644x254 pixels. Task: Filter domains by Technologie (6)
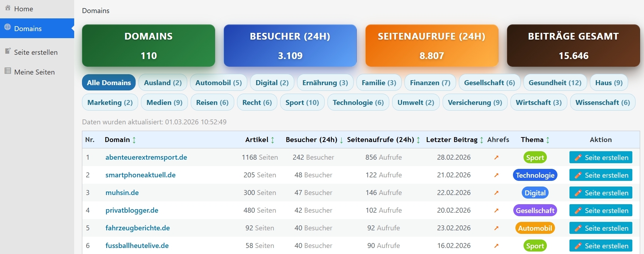click(358, 102)
